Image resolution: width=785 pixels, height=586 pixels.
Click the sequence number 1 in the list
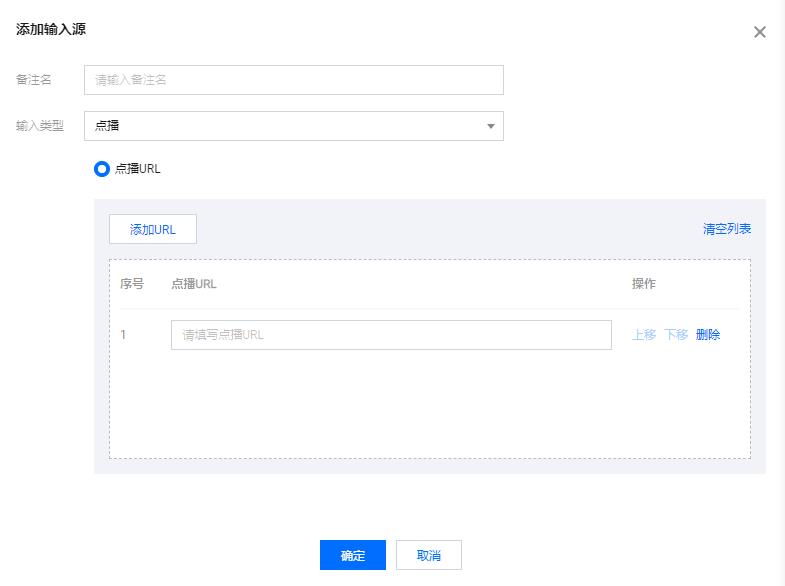[123, 335]
